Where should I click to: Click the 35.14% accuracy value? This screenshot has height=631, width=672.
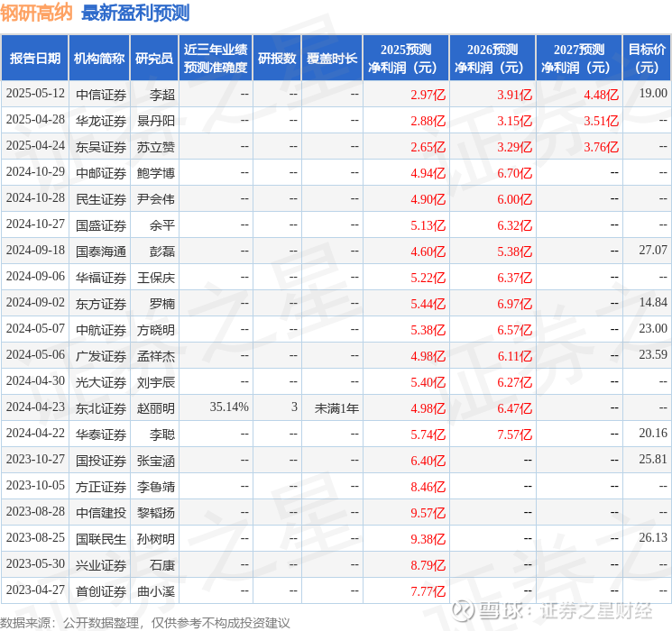[x=229, y=407]
